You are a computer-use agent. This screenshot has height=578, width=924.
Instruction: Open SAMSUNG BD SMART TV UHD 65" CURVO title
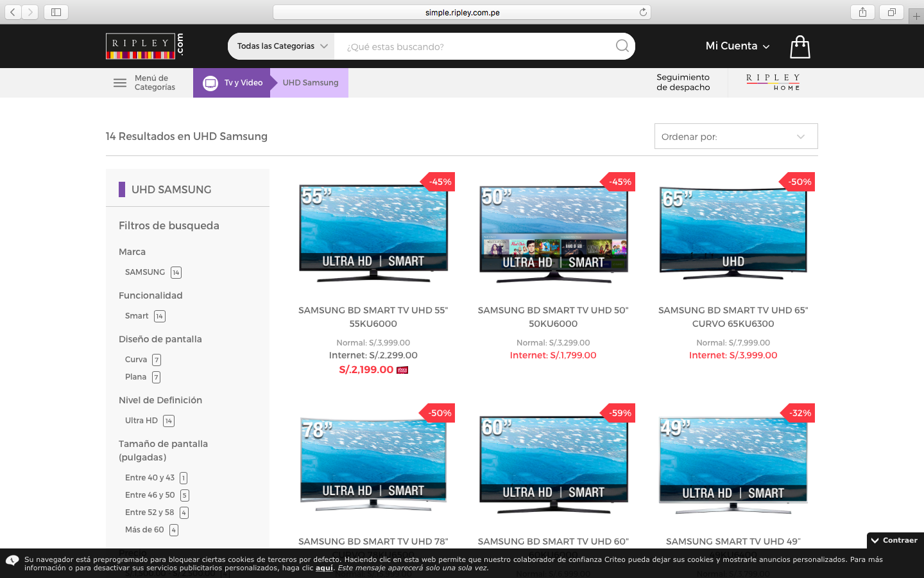(733, 317)
